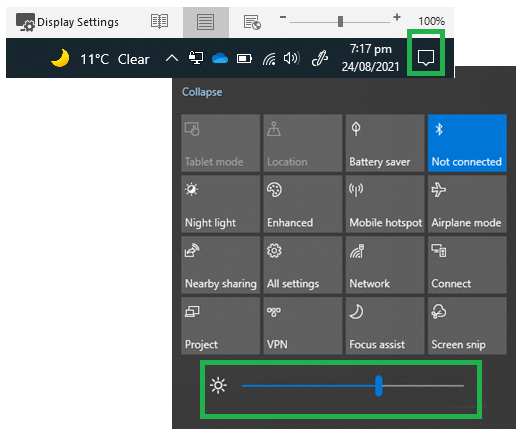Collapse the quick actions panel

(x=202, y=92)
